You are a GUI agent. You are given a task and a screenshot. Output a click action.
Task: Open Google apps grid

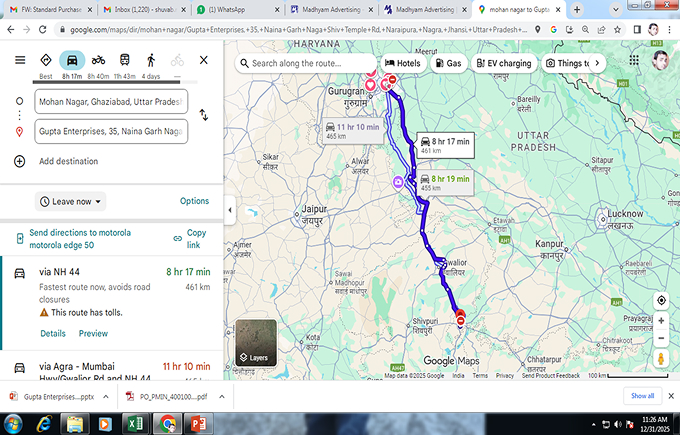634,60
